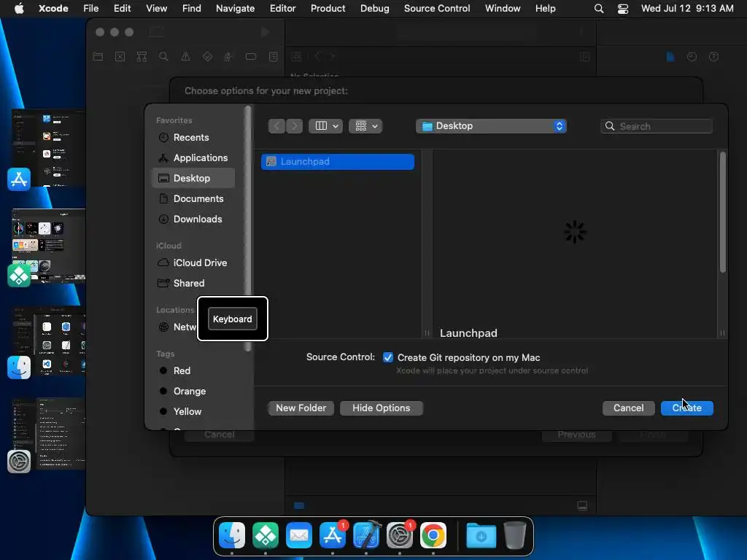Open the File menu
Viewport: 747px width, 560px height.
pyautogui.click(x=90, y=8)
